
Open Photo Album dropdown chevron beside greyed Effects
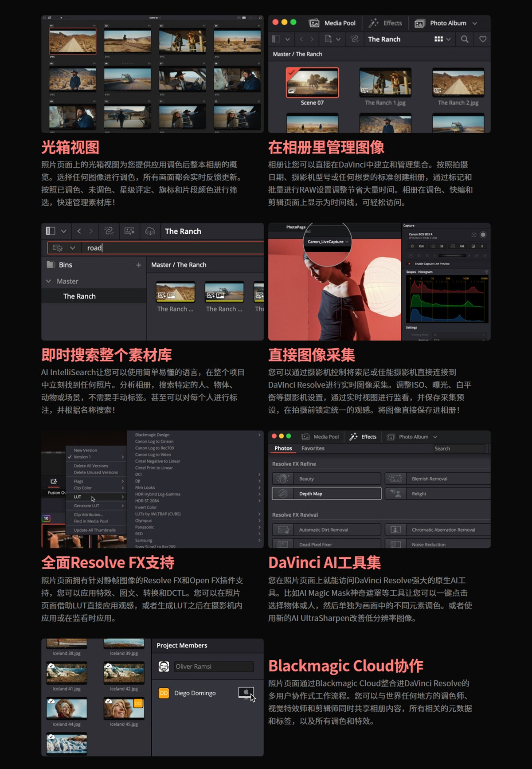(x=475, y=23)
